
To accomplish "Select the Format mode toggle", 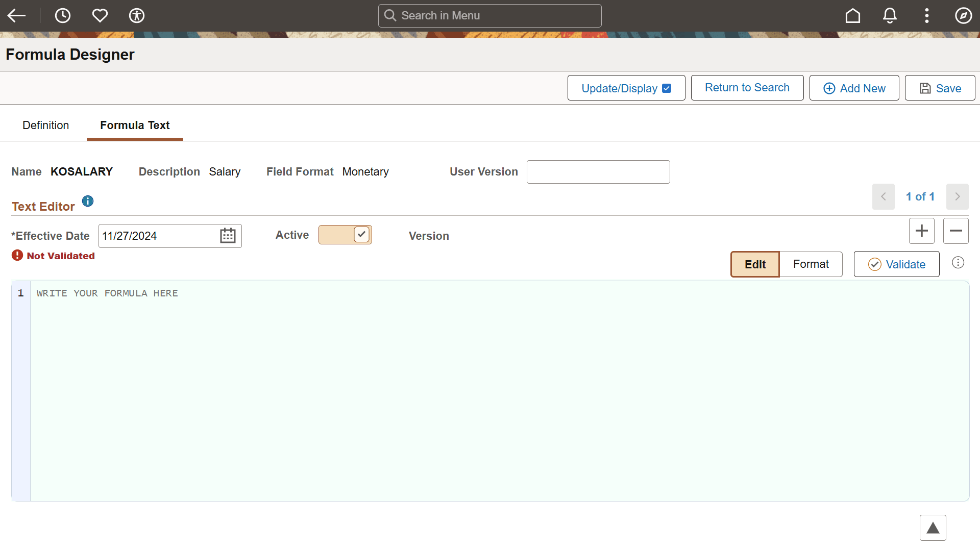I will (x=811, y=264).
